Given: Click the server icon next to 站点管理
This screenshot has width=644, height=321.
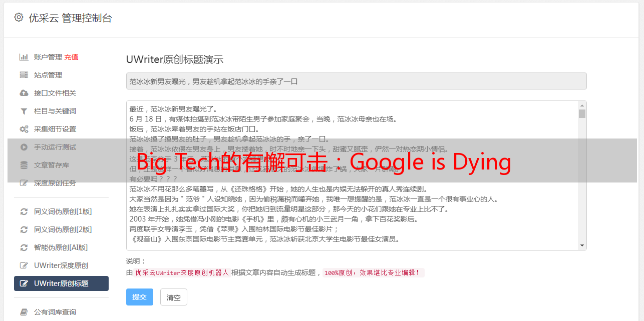Looking at the screenshot, I should 24,75.
